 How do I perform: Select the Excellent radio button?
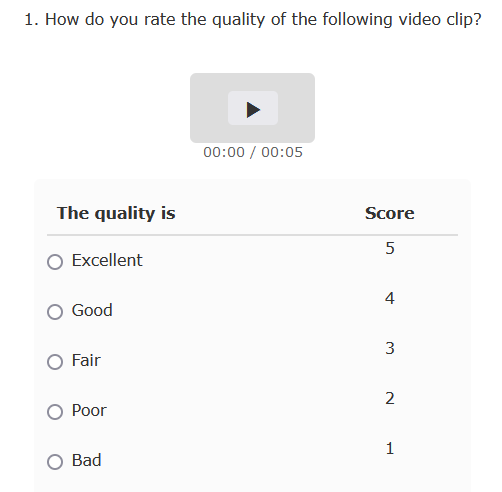click(x=55, y=262)
